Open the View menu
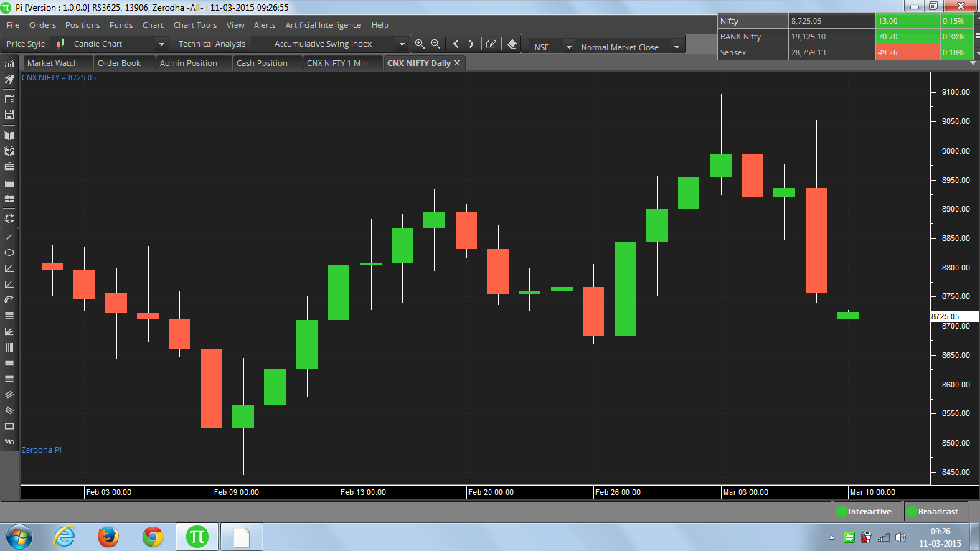Image resolution: width=980 pixels, height=551 pixels. coord(235,25)
